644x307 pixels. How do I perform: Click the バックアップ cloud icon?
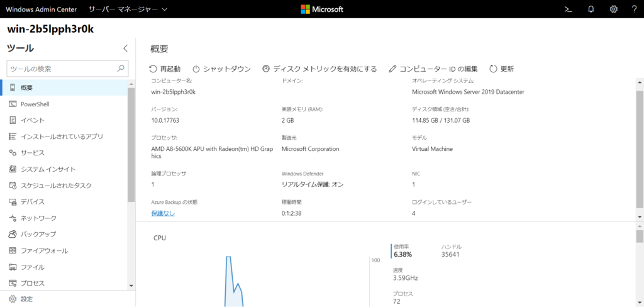[13, 234]
